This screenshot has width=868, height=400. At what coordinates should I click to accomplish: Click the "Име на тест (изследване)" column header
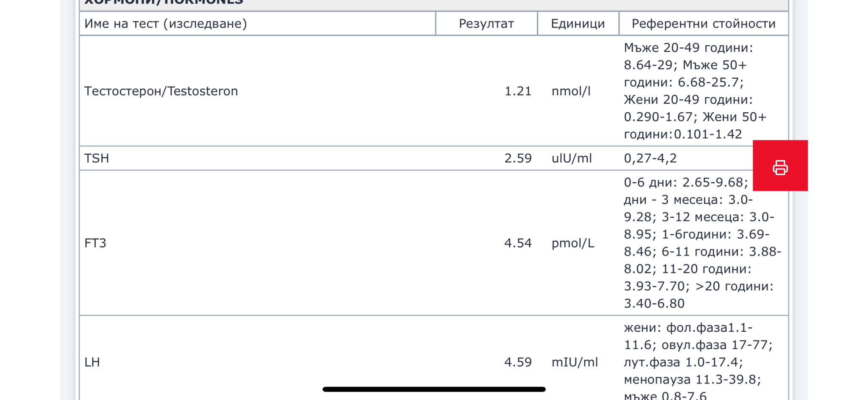(x=165, y=24)
